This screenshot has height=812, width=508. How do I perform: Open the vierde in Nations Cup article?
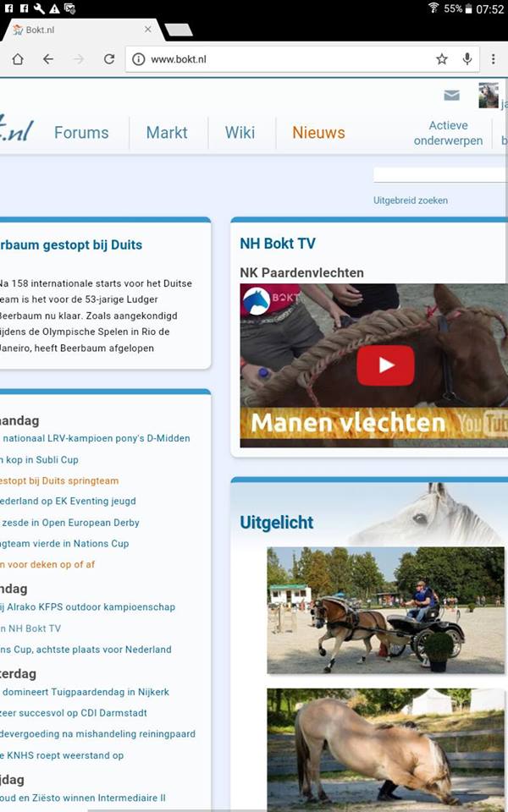64,544
